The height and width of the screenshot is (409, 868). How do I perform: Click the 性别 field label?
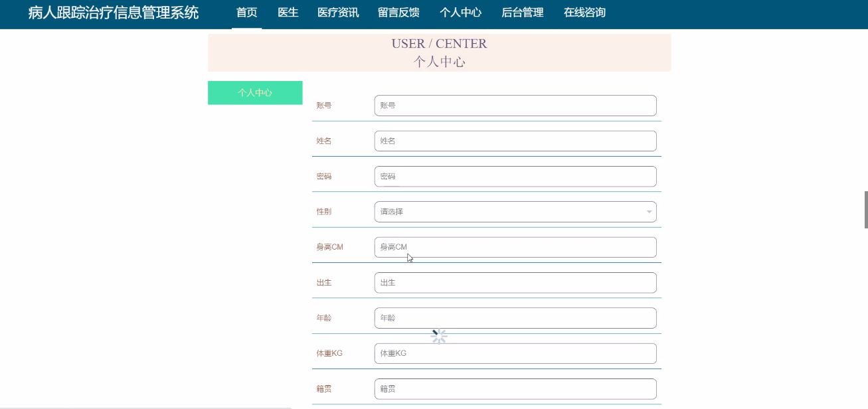click(323, 212)
